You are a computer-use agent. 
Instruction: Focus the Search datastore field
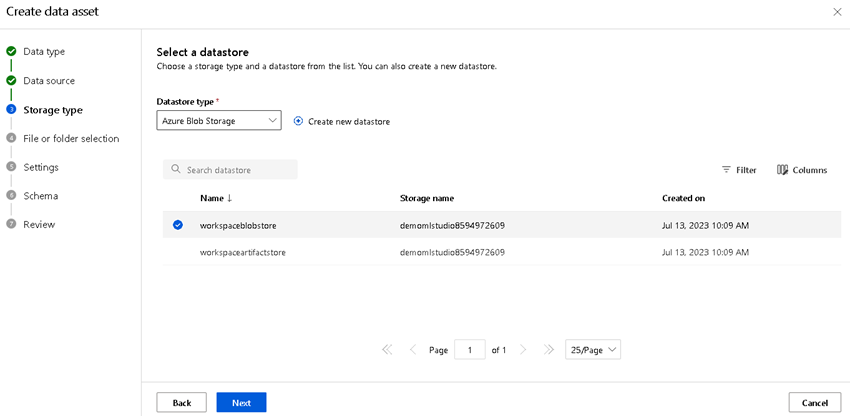[230, 170]
